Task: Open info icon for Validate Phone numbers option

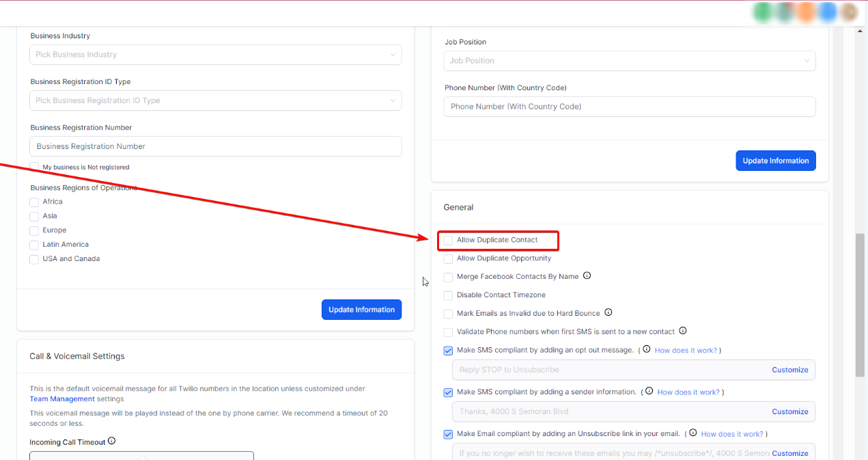Action: tap(682, 331)
